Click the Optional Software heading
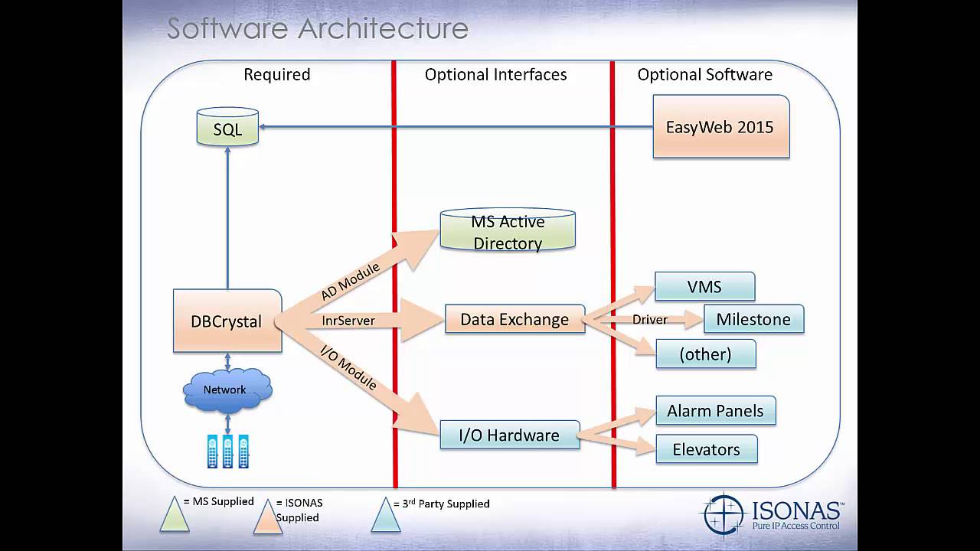The image size is (980, 551). click(705, 74)
